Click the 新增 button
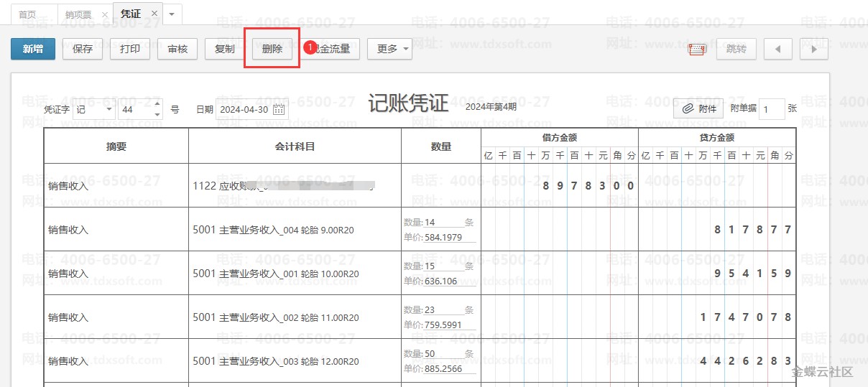Screen dimensions: 868x387 coord(32,50)
